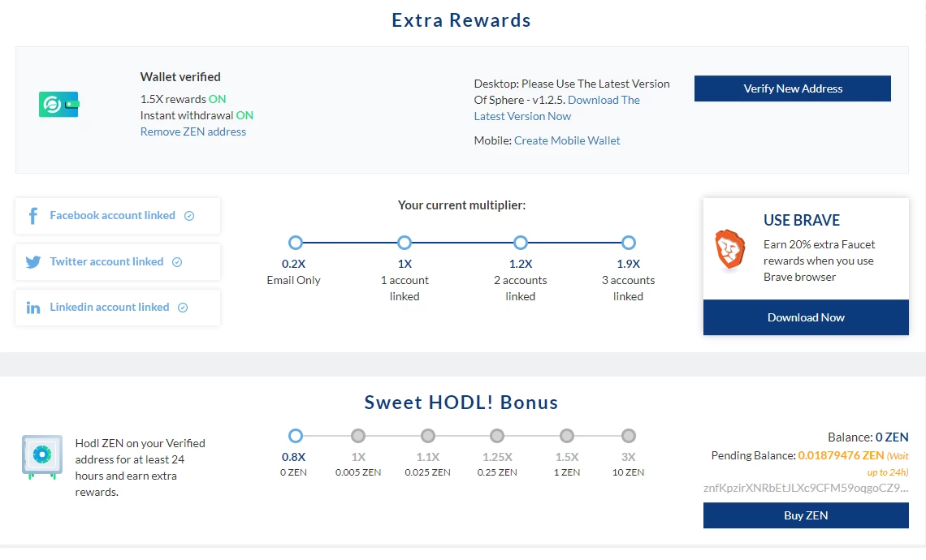Click checkmark beside Facebook account linked
926x560 pixels.
click(189, 216)
